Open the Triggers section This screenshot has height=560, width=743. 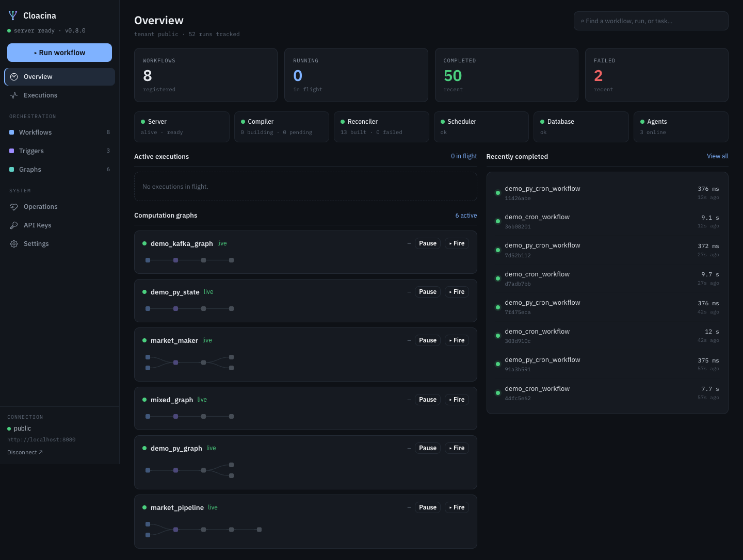59,151
